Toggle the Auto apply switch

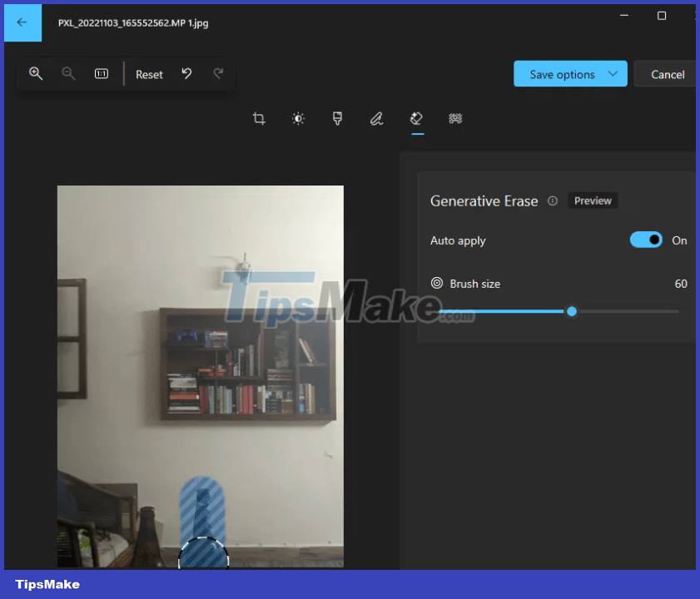(646, 240)
